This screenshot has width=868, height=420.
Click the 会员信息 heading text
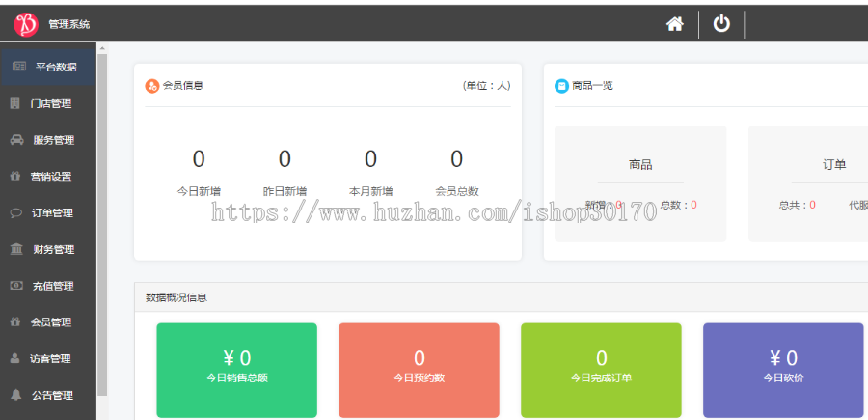point(182,86)
